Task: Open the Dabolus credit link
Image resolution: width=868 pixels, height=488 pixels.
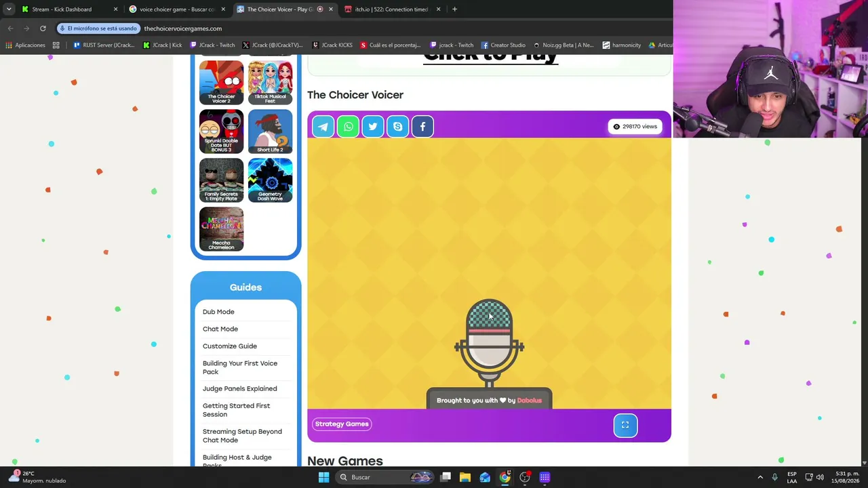Action: [530, 401]
